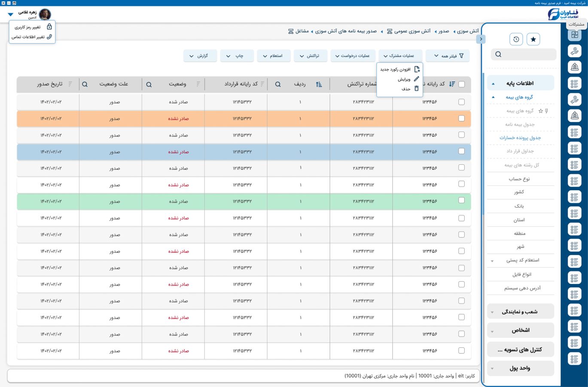Image resolution: width=588 pixels, height=387 pixels.
Task: Toggle the user menu arrow beside name
Action: point(11,15)
